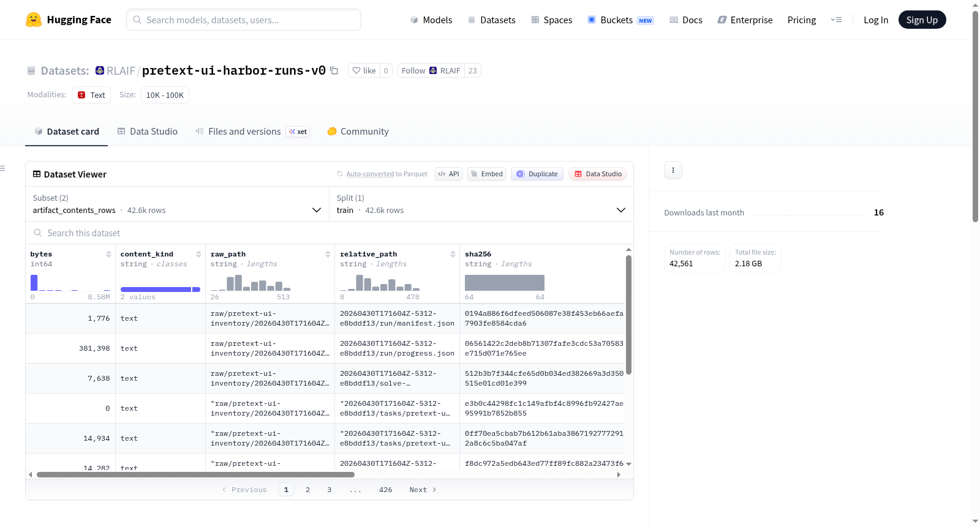Go to the Next results page
The width and height of the screenshot is (980, 527).
click(423, 490)
